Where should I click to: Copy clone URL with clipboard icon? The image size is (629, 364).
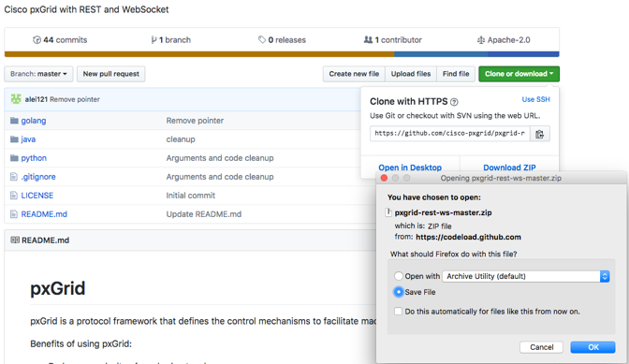(x=540, y=134)
